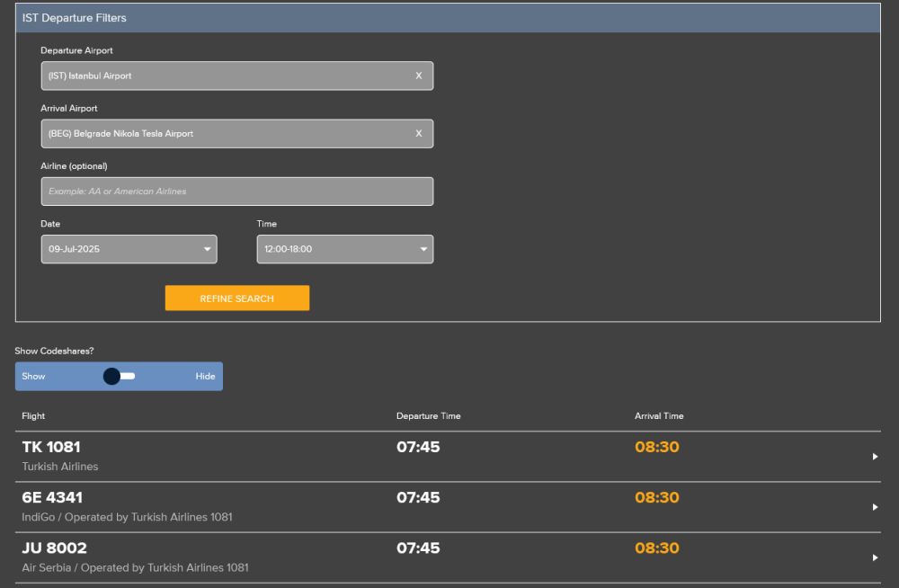This screenshot has width=899, height=588.
Task: Open the Date dropdown showing 09-Jul-2025
Action: (x=129, y=249)
